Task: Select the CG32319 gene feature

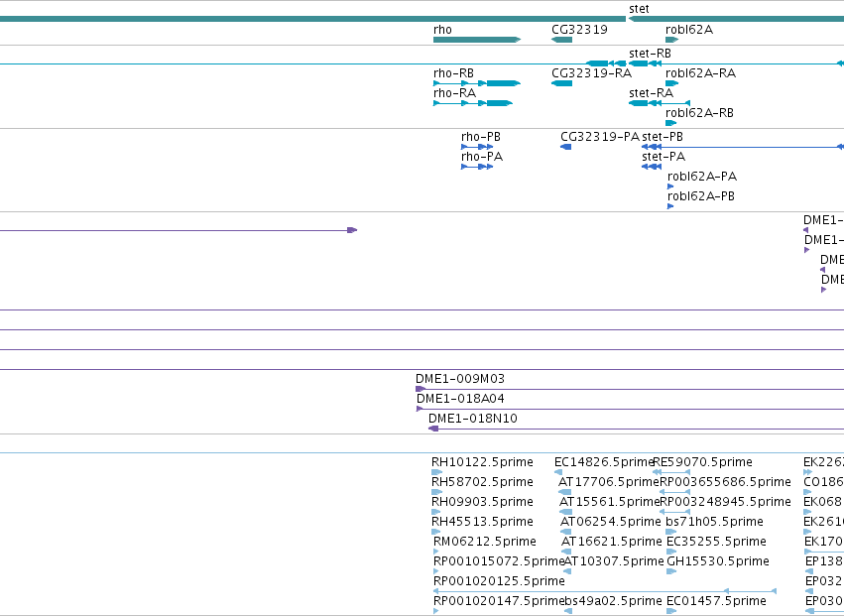Action: (561, 40)
